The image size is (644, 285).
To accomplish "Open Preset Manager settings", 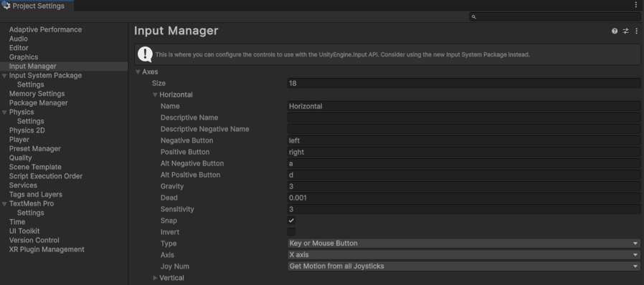I will coord(35,149).
